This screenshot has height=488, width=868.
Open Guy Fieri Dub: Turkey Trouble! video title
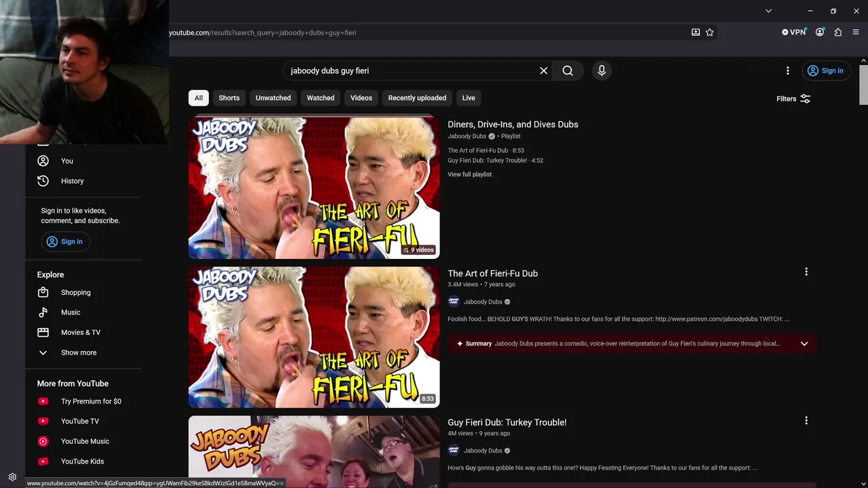[x=507, y=422]
